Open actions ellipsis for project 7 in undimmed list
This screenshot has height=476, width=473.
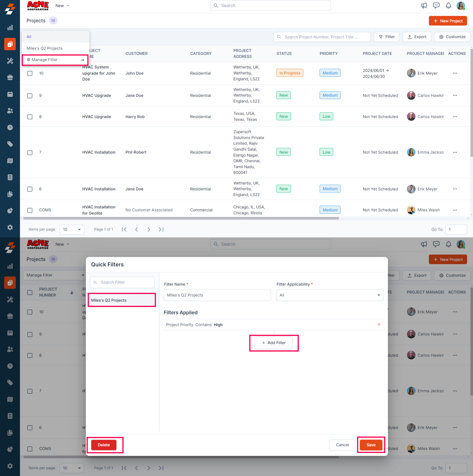(455, 152)
